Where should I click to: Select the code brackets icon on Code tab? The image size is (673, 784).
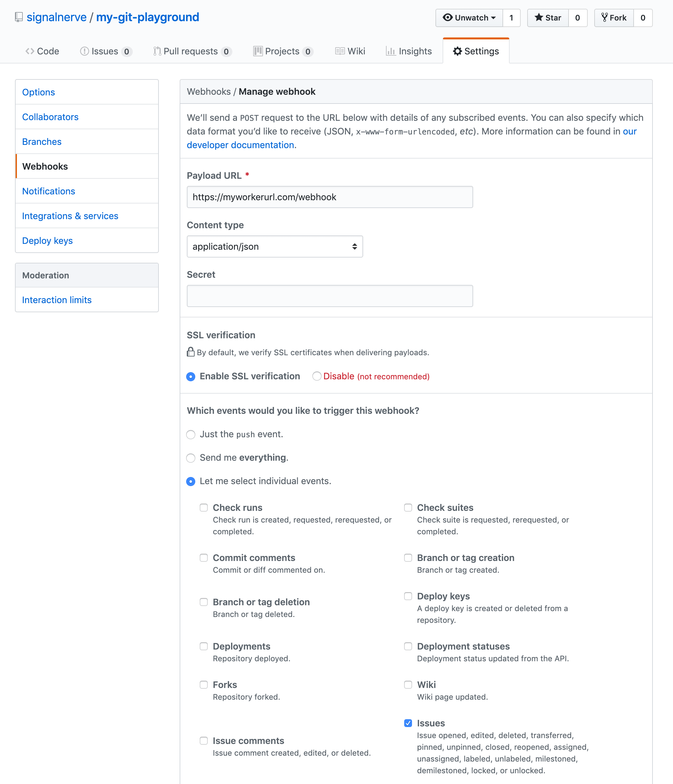click(x=29, y=51)
